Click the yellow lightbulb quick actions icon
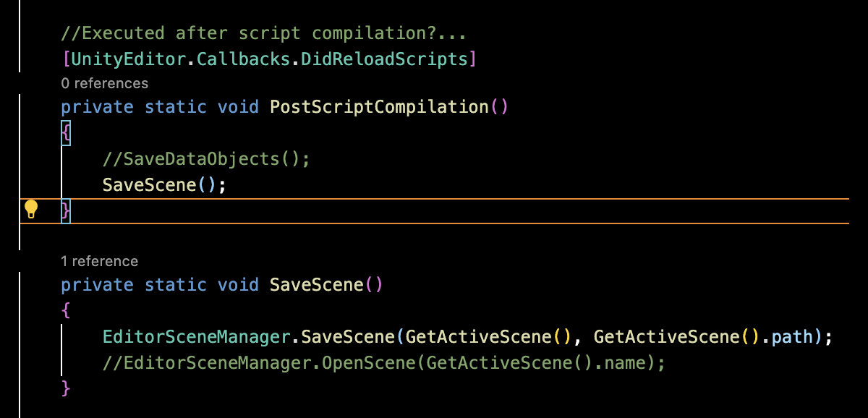Screen dimensions: 868x418 (x=30, y=210)
